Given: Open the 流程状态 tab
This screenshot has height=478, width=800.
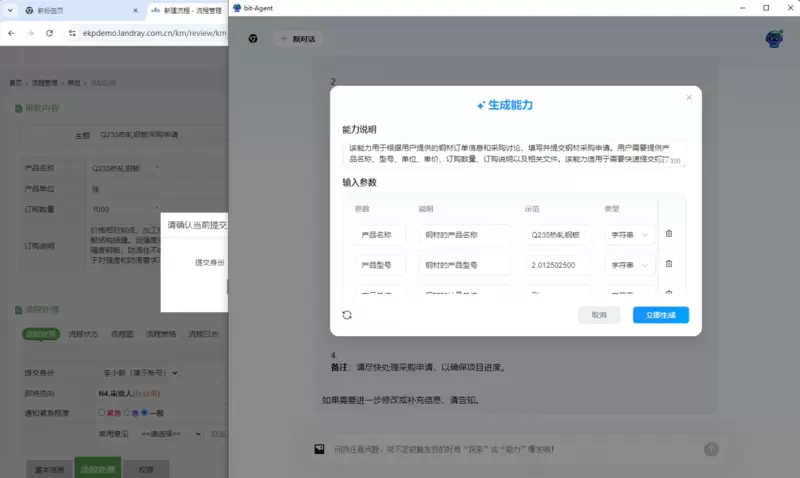Looking at the screenshot, I should [x=83, y=333].
